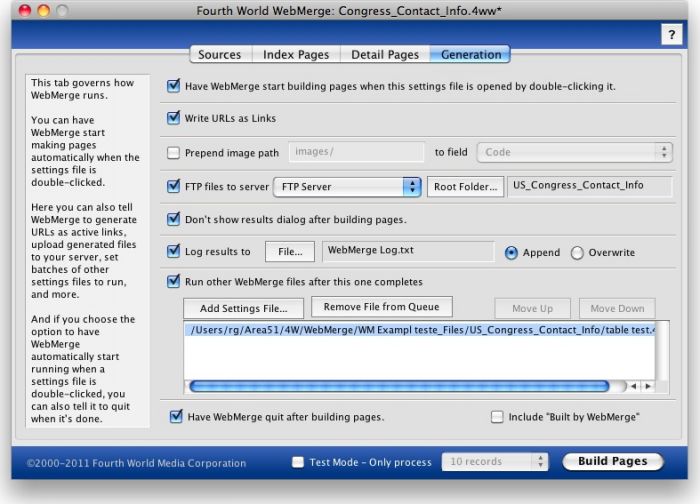Image resolution: width=700 pixels, height=504 pixels.
Task: Select the table test queue file row
Action: pos(420,330)
